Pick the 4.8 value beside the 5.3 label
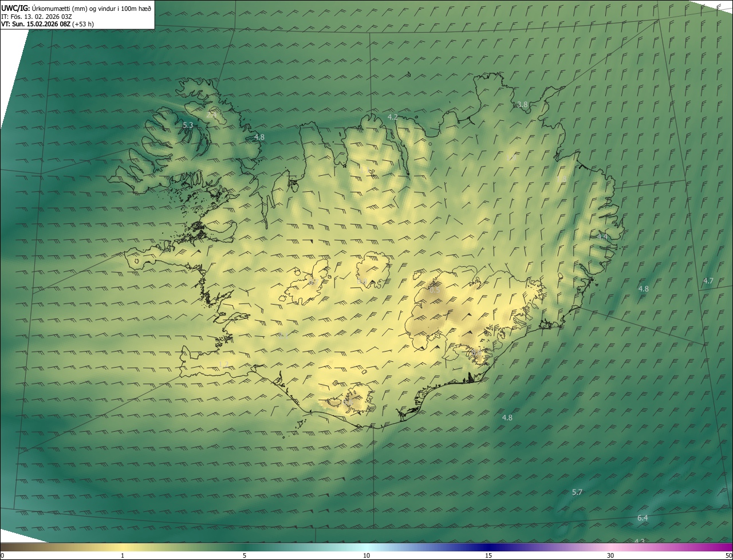The width and height of the screenshot is (733, 560). coord(259,137)
